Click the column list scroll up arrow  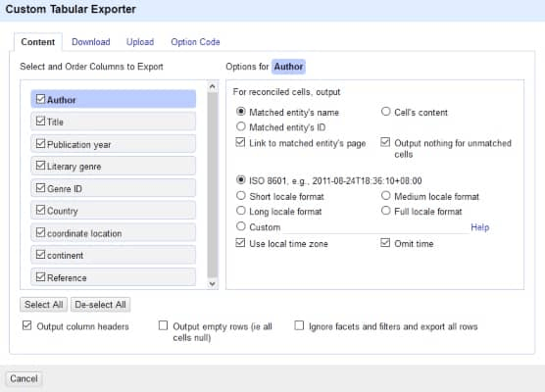point(213,86)
